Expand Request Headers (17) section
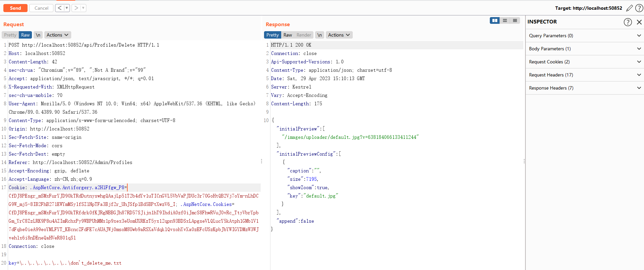Image resolution: width=644 pixels, height=270 pixels. [x=585, y=75]
